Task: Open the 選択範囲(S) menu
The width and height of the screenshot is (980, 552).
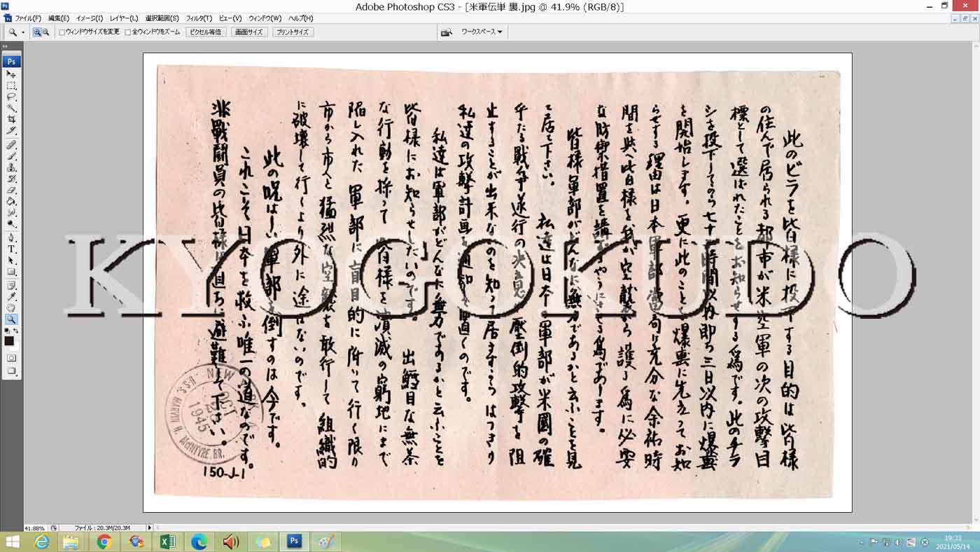Action: tap(162, 18)
